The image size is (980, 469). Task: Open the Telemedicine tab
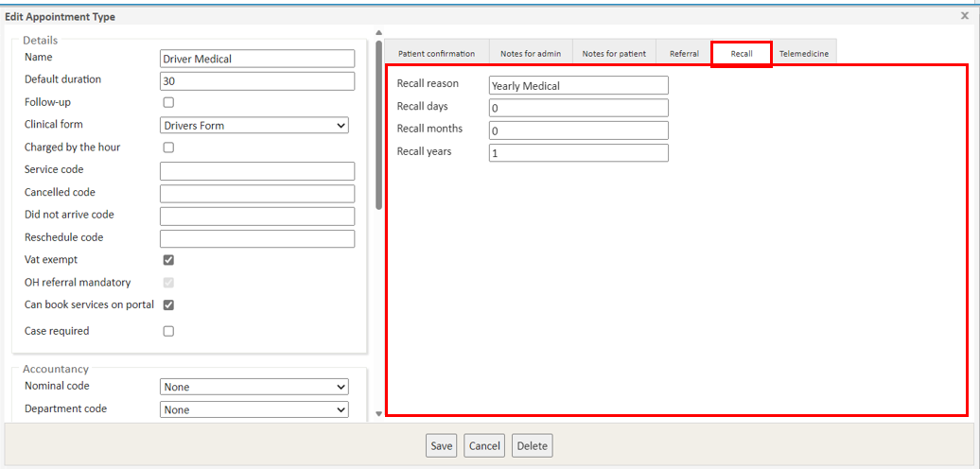(803, 54)
